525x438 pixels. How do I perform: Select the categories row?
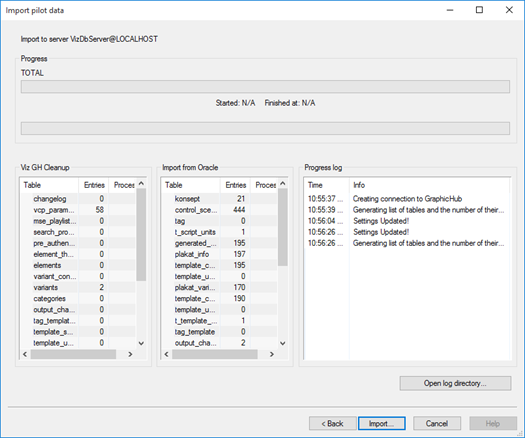click(78, 298)
